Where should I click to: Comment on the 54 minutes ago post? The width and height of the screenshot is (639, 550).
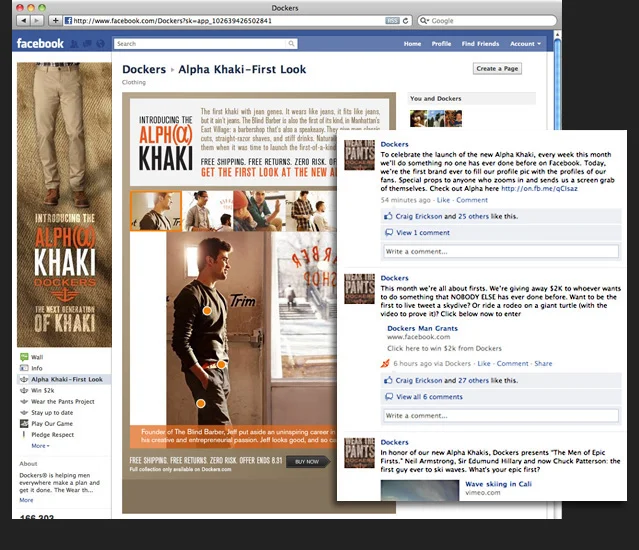[472, 200]
